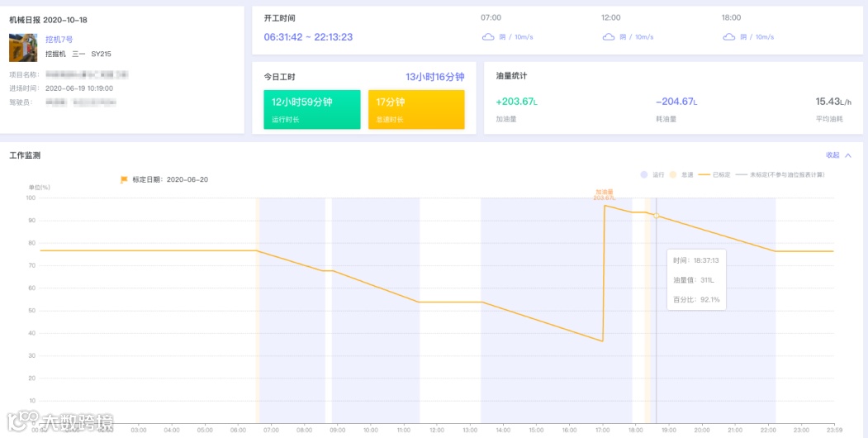The width and height of the screenshot is (868, 438).
Task: Toggle the 怠速 legend item
Action: (x=681, y=174)
